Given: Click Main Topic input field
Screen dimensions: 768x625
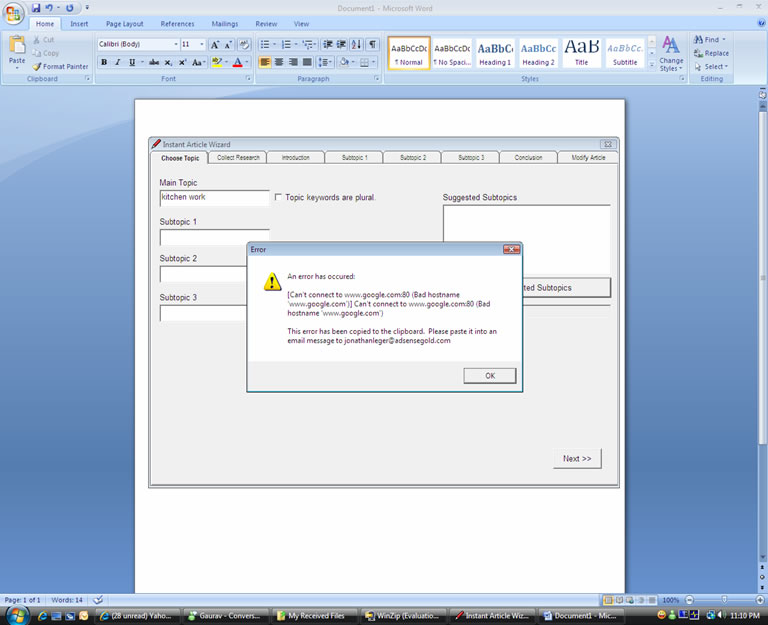Looking at the screenshot, I should [215, 197].
